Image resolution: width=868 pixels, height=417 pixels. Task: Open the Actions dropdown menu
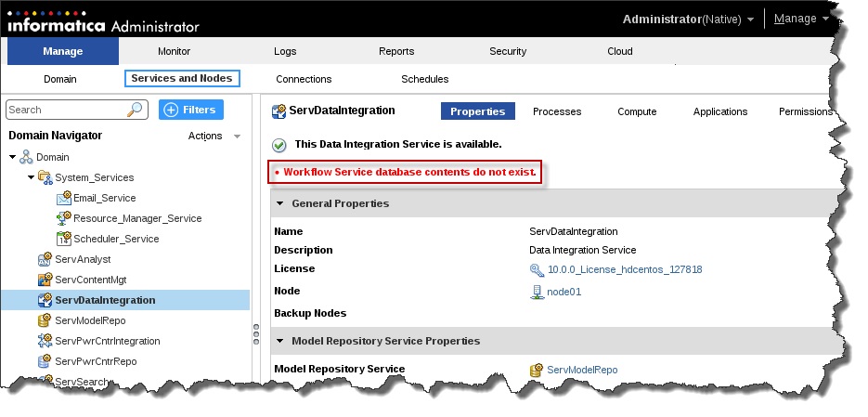click(214, 137)
